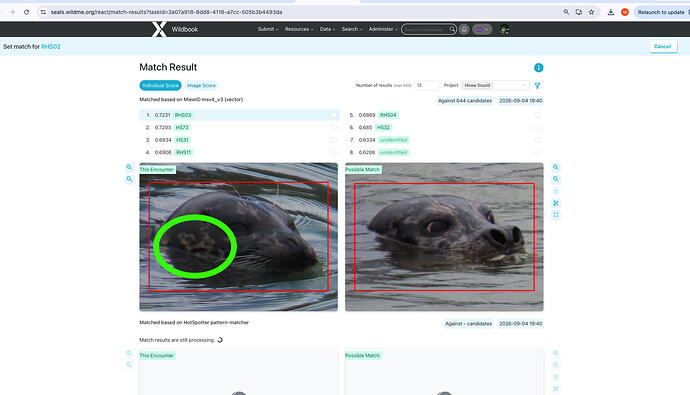690x395 pixels.
Task: Open the Data dropdown menu
Action: [x=327, y=29]
